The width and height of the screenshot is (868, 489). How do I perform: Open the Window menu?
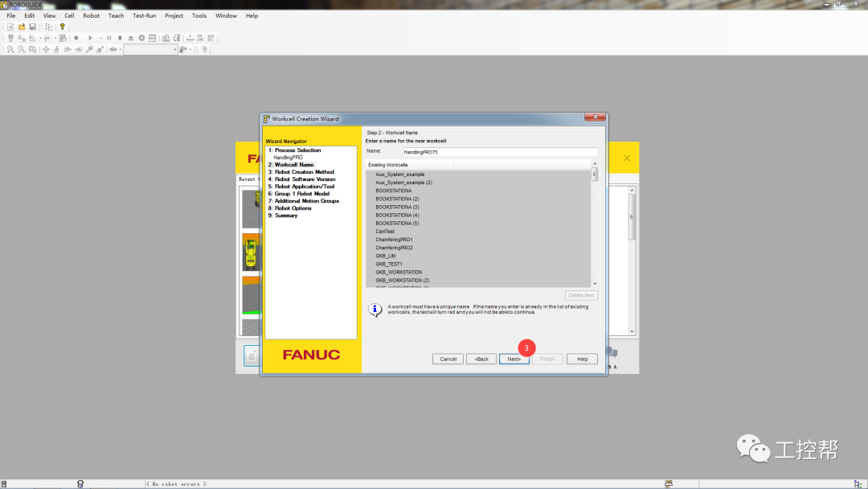[226, 15]
